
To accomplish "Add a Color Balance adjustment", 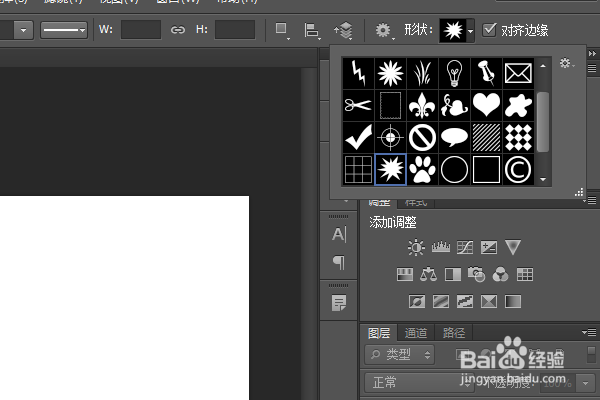I will point(429,274).
